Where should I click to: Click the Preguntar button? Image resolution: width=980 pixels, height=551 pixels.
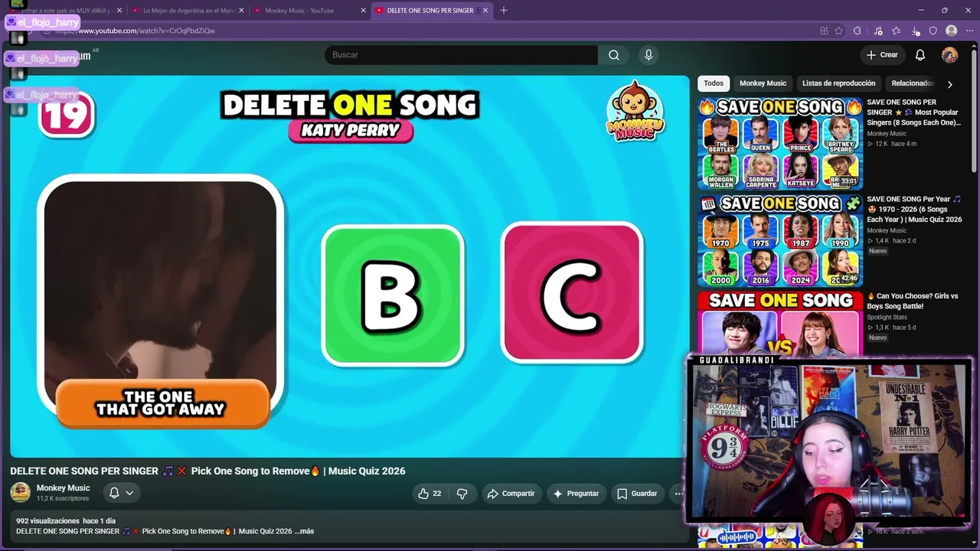[576, 494]
